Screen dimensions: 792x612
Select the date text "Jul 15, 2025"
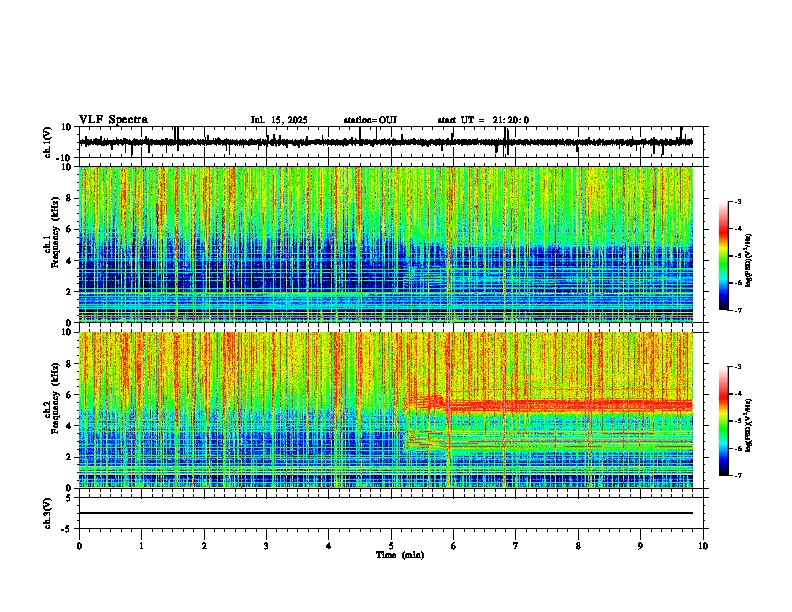279,120
